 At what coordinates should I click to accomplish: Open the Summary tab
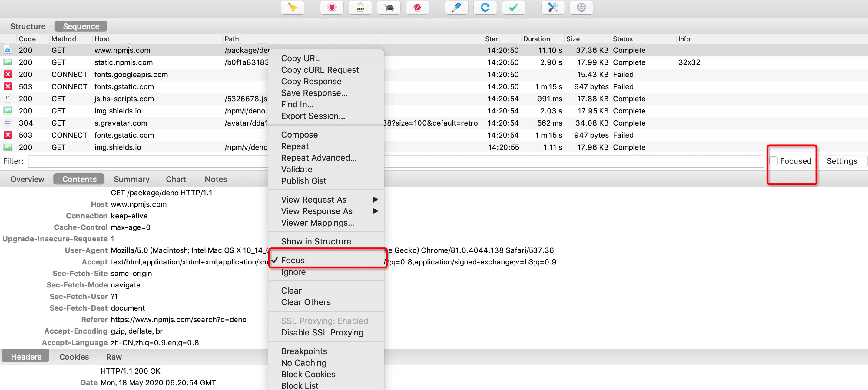[131, 179]
